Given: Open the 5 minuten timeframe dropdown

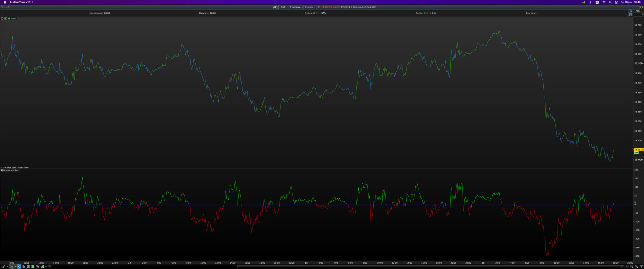Looking at the screenshot, I should pyautogui.click(x=296, y=7).
